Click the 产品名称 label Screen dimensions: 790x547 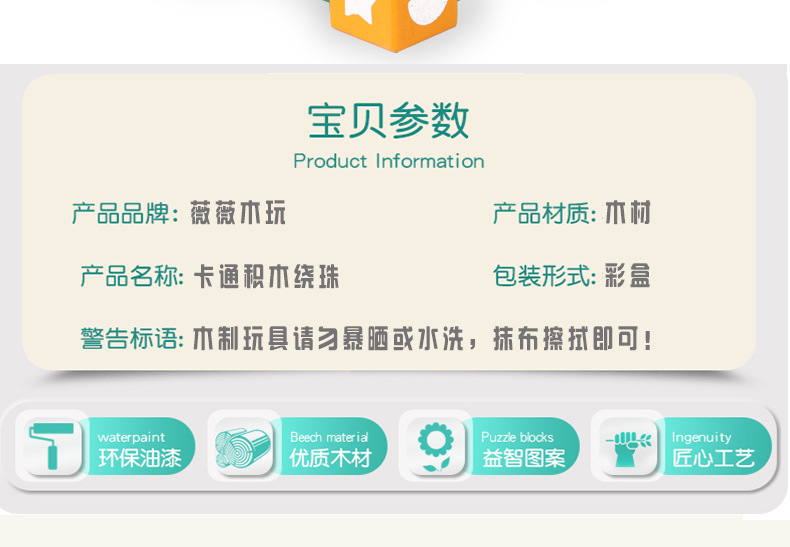pos(132,277)
